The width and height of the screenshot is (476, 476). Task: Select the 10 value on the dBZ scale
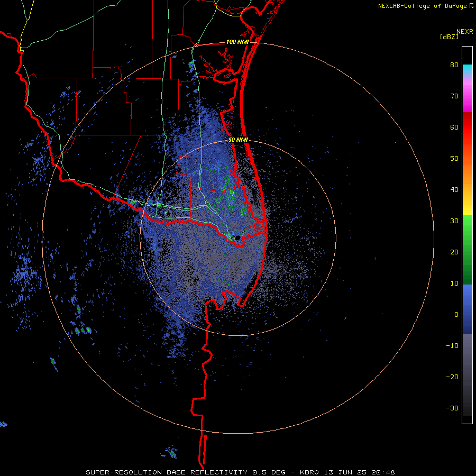coord(454,283)
